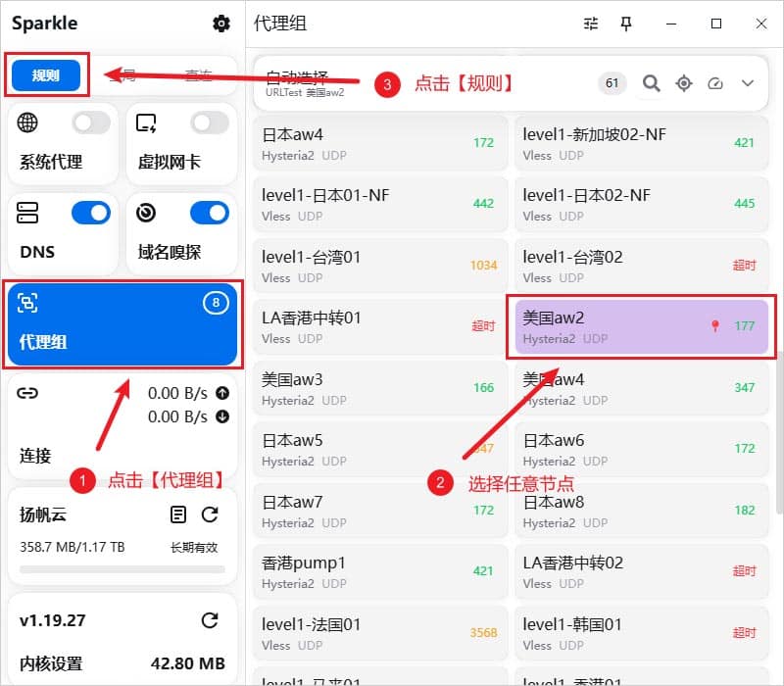The width and height of the screenshot is (784, 686).
Task: Pin the window on top
Action: pyautogui.click(x=626, y=24)
